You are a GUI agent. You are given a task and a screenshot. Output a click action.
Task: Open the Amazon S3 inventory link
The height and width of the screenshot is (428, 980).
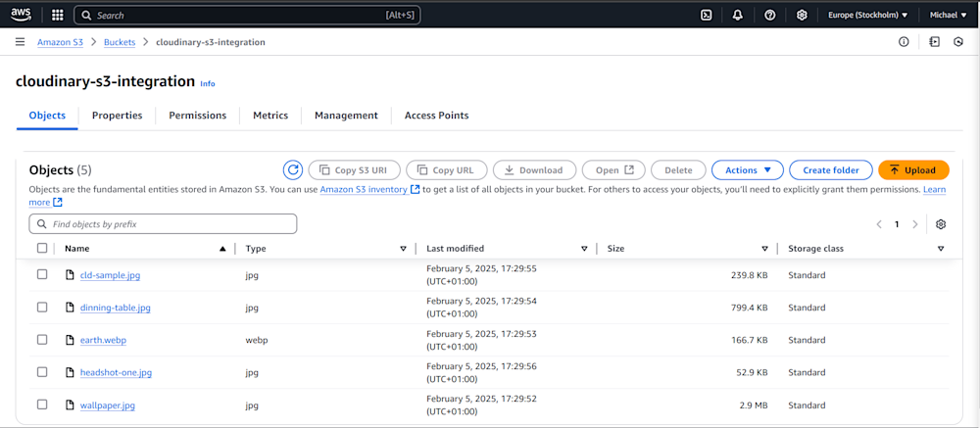(x=369, y=189)
